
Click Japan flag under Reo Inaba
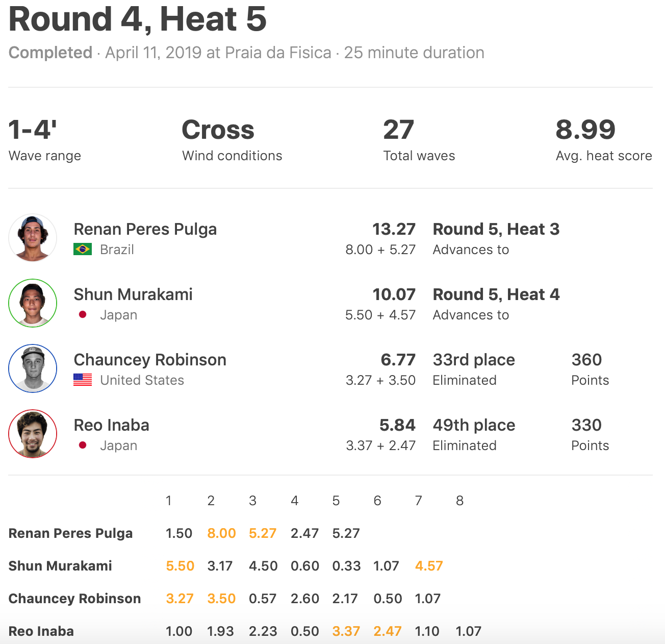tap(83, 445)
